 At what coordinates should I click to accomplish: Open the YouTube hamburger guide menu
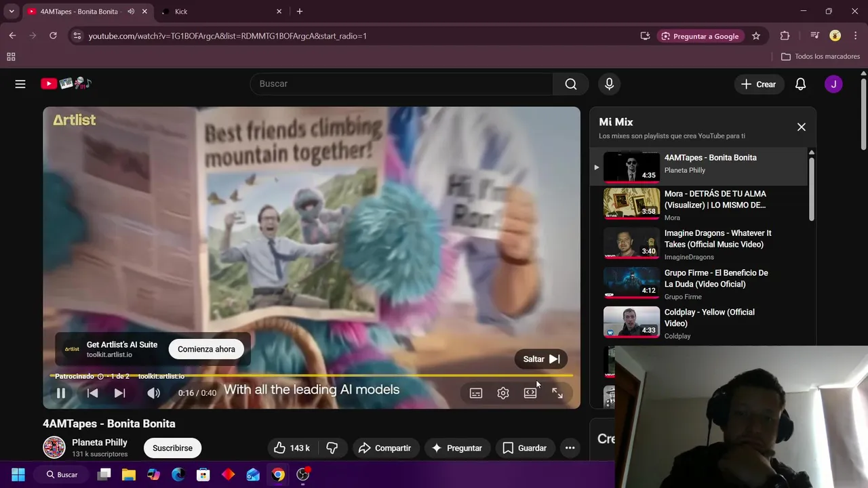20,84
